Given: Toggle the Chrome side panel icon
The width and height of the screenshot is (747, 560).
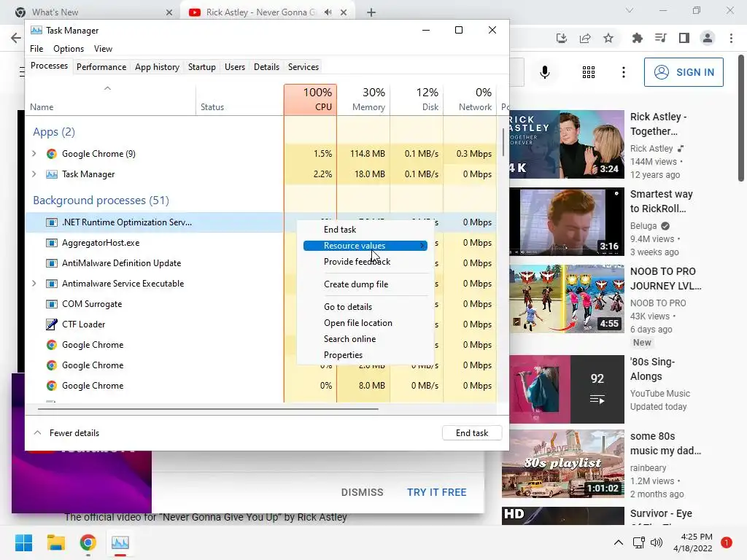Looking at the screenshot, I should 684,38.
